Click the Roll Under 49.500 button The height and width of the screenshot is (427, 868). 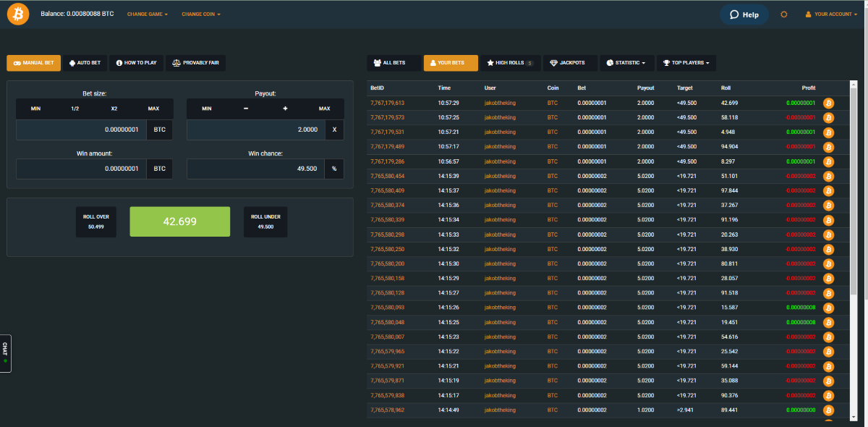click(x=265, y=221)
